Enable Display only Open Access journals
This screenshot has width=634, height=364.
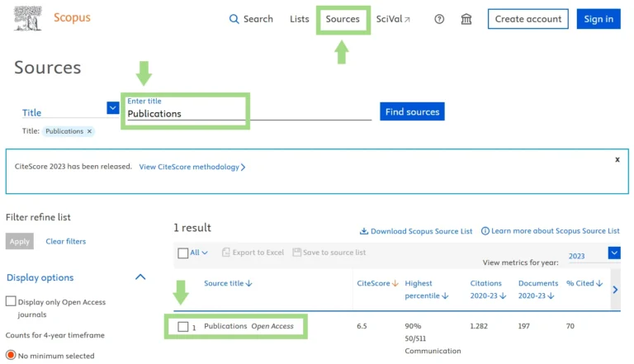(11, 302)
